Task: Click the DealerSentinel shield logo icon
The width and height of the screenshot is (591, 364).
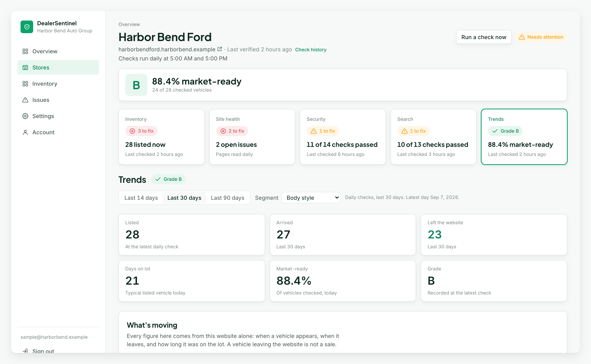Action: 27,27
